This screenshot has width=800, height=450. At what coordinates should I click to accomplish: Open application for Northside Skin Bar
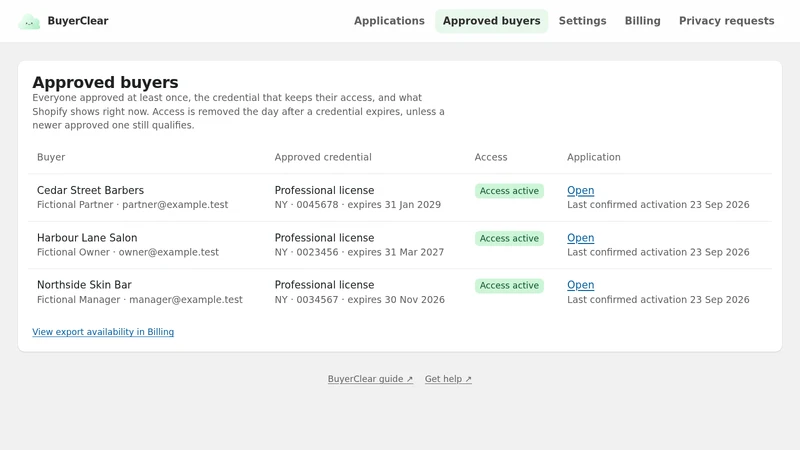[x=581, y=285]
